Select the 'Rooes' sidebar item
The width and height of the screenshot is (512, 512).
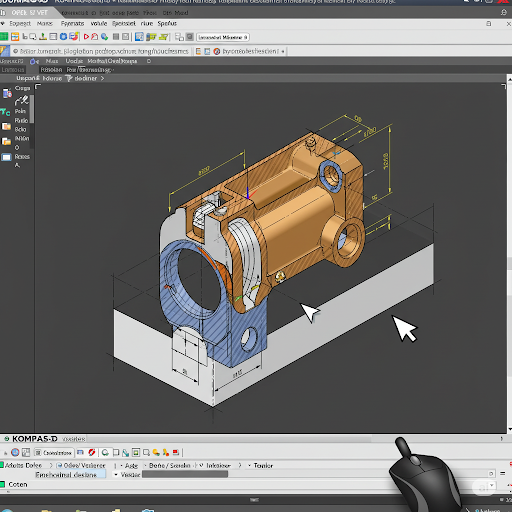[x=22, y=157]
